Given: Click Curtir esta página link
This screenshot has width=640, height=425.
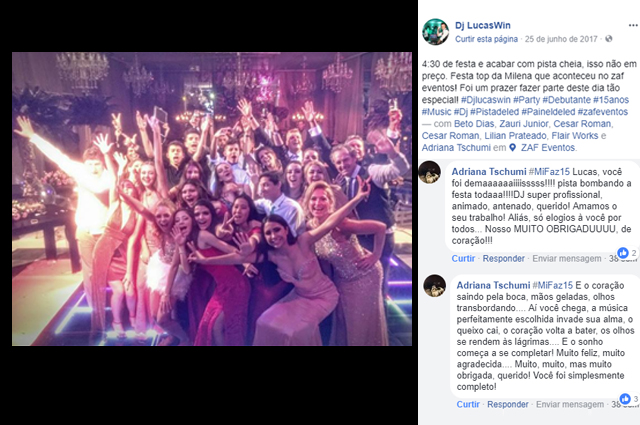Looking at the screenshot, I should pyautogui.click(x=486, y=39).
